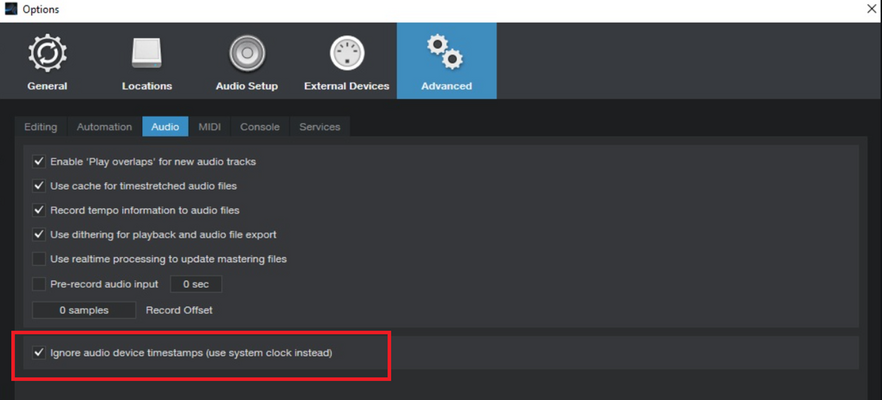Viewport: 882px width, 400px height.
Task: Open the Console tab
Action: click(x=260, y=127)
